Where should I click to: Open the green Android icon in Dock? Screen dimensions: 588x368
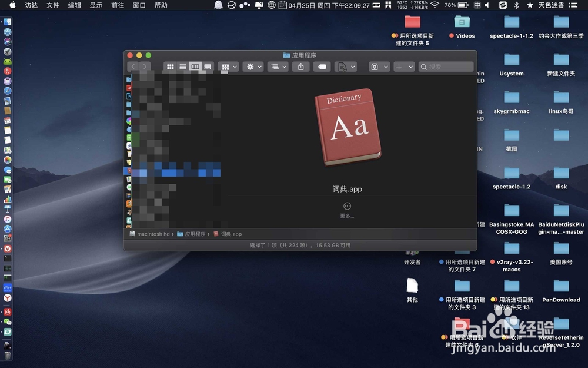tap(8, 61)
